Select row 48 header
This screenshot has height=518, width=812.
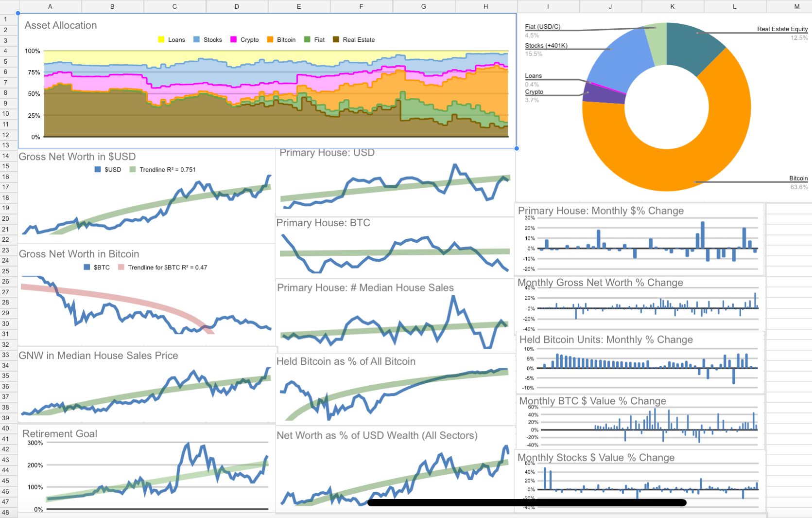[6, 512]
